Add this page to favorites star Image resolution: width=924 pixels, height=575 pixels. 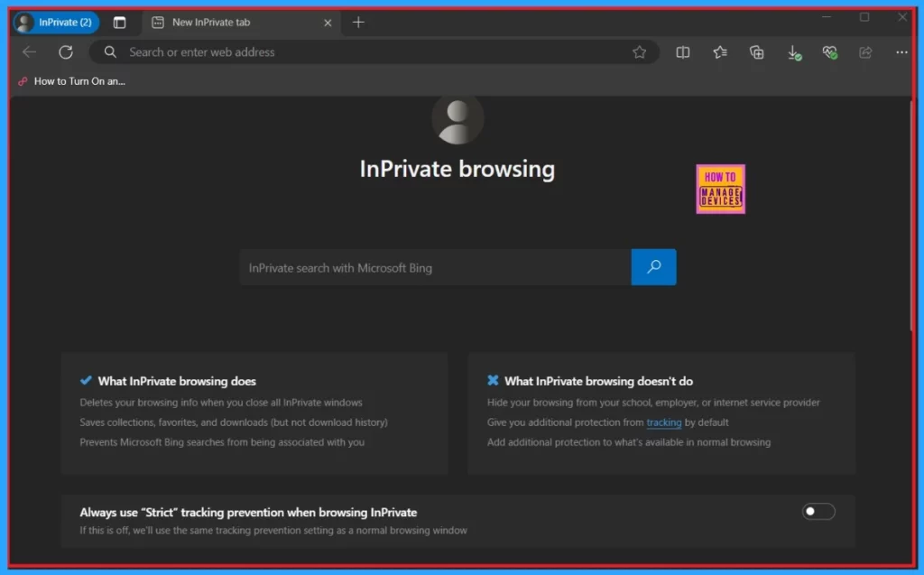pyautogui.click(x=640, y=51)
